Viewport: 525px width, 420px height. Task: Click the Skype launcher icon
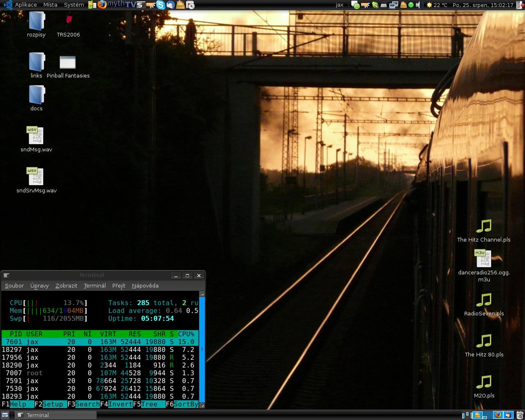161,5
